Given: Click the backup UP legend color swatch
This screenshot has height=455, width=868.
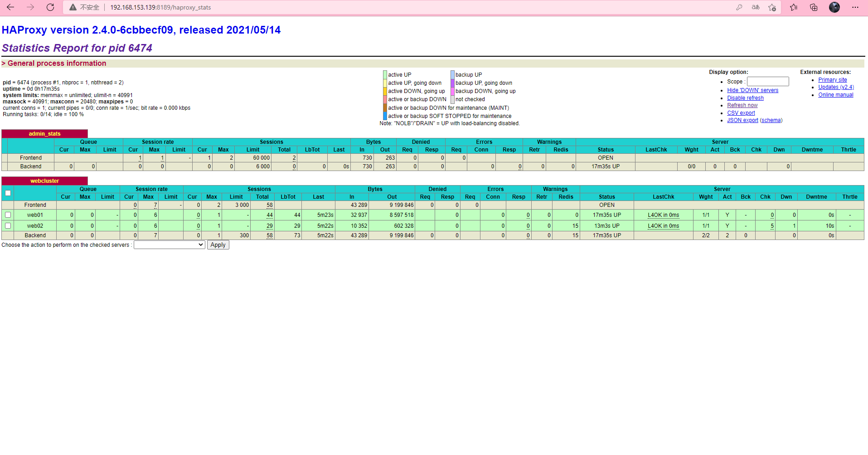Looking at the screenshot, I should coord(452,75).
